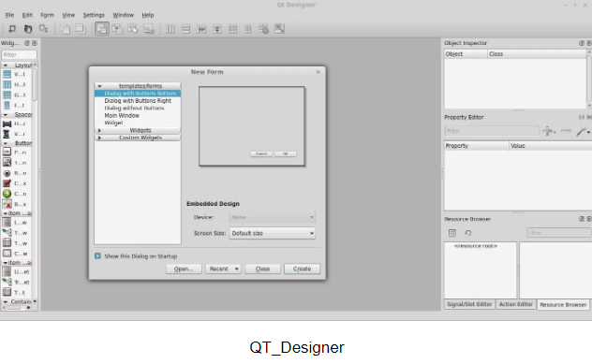592x364 pixels.
Task: Select Dialog with Buttons Right template
Action: 138,101
